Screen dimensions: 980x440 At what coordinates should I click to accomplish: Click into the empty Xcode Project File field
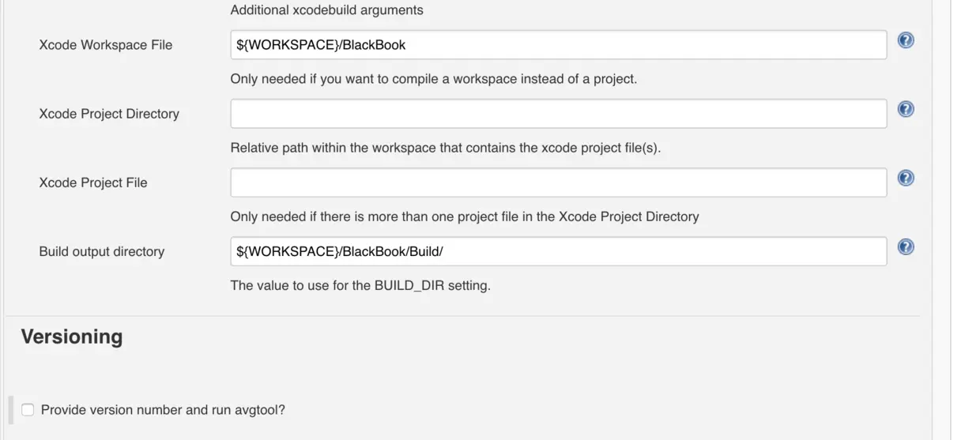(x=558, y=182)
